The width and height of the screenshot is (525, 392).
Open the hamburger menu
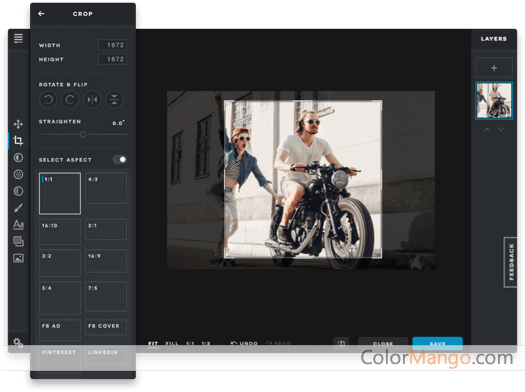click(x=18, y=38)
